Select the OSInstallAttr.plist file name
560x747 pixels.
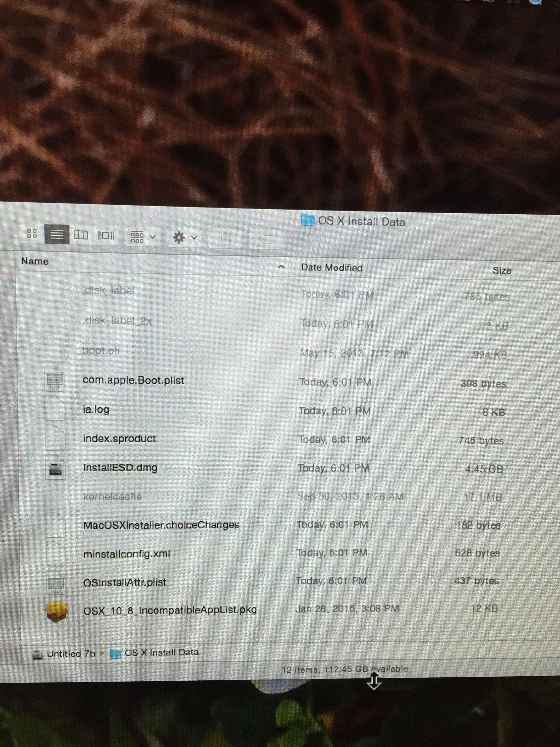125,582
